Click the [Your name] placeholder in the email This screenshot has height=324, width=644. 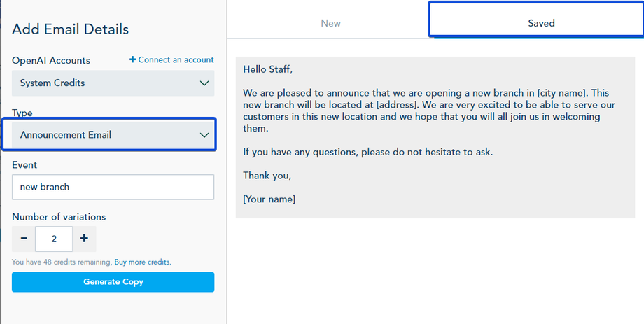[269, 199]
